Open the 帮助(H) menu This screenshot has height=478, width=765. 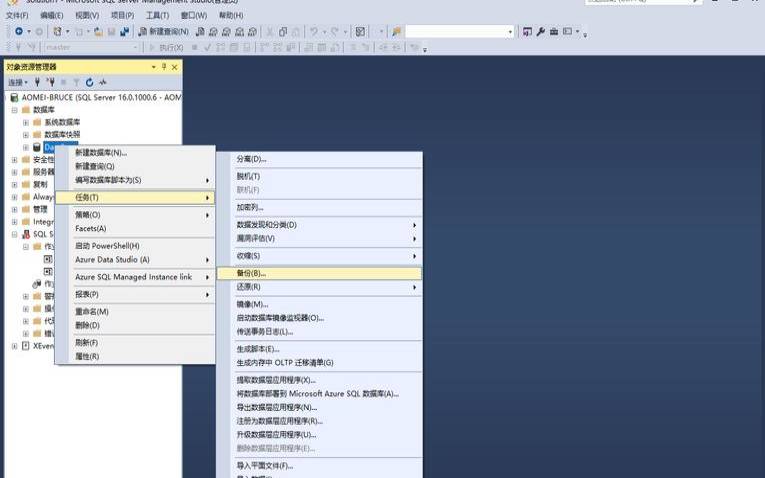click(231, 16)
